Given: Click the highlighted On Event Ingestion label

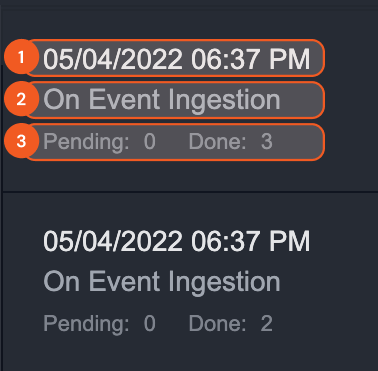Looking at the screenshot, I should [x=162, y=100].
